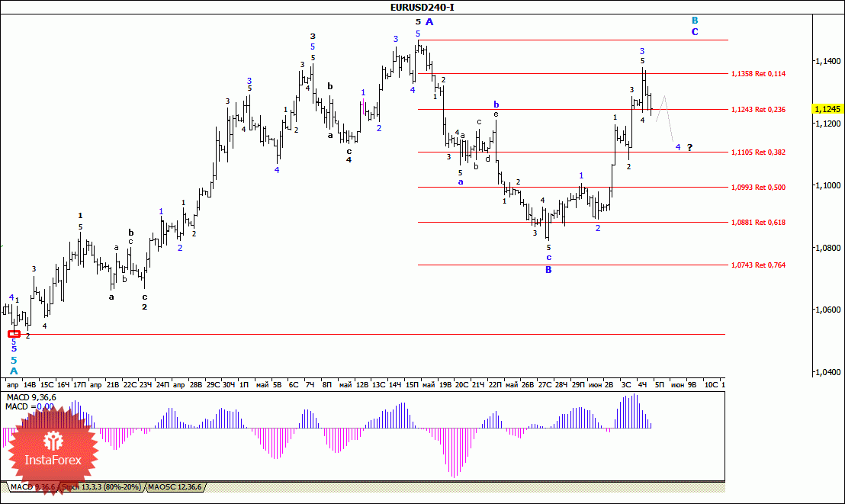Click the июн month label before 9B

(677, 385)
